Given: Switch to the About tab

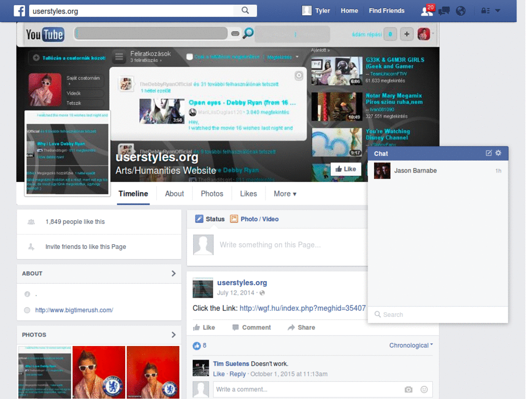Looking at the screenshot, I should click(x=175, y=194).
